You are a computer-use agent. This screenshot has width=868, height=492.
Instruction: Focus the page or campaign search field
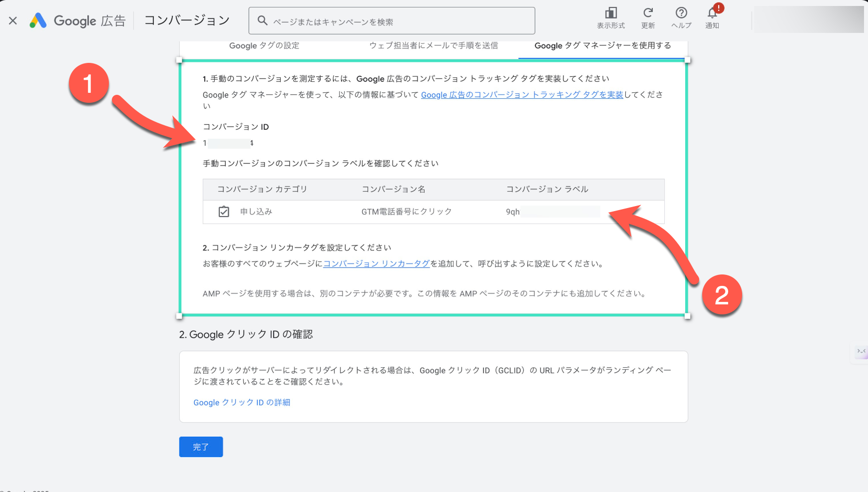pyautogui.click(x=400, y=21)
